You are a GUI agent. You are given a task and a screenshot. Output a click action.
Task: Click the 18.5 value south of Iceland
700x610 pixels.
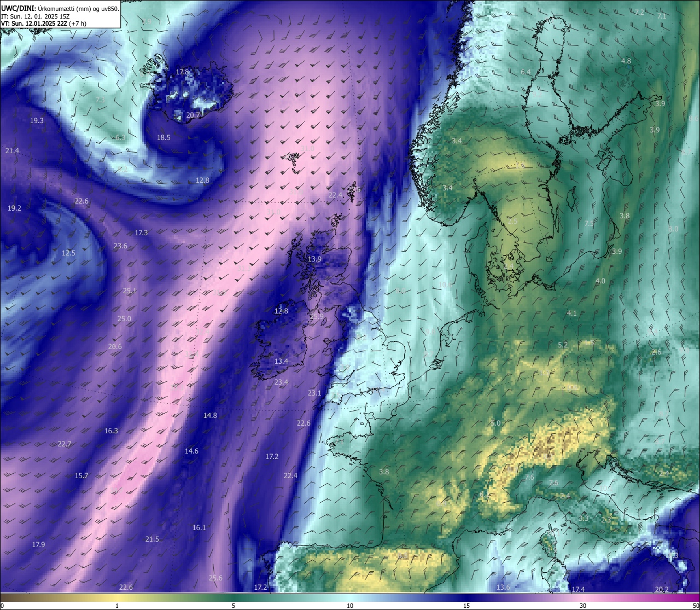point(164,138)
